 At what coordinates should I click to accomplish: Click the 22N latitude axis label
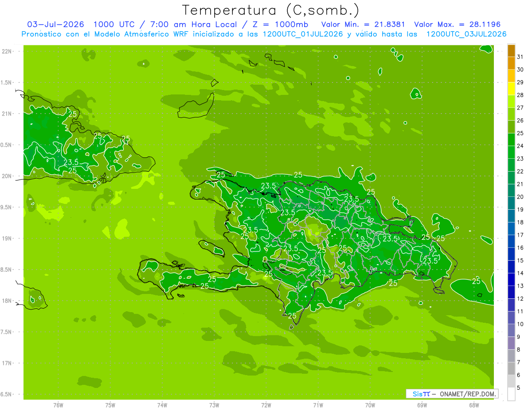tap(7, 51)
